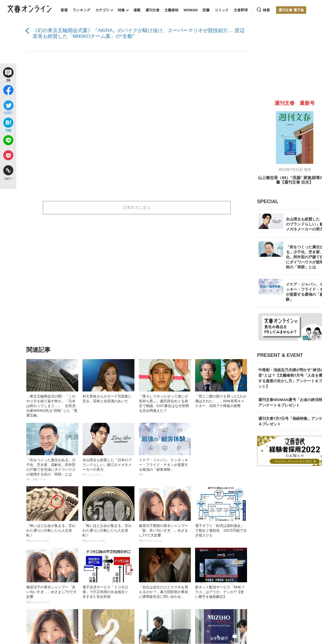Expand the 特集 dropdown

pos(123,10)
